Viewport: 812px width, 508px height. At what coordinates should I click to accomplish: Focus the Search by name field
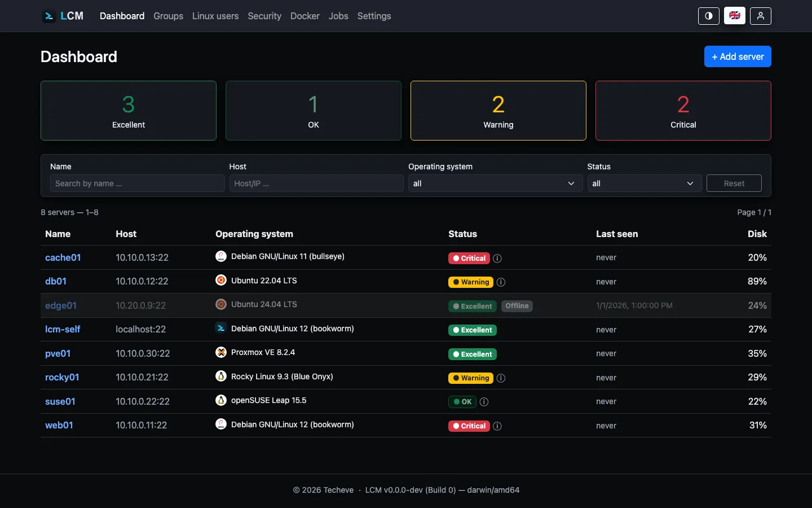(x=138, y=183)
